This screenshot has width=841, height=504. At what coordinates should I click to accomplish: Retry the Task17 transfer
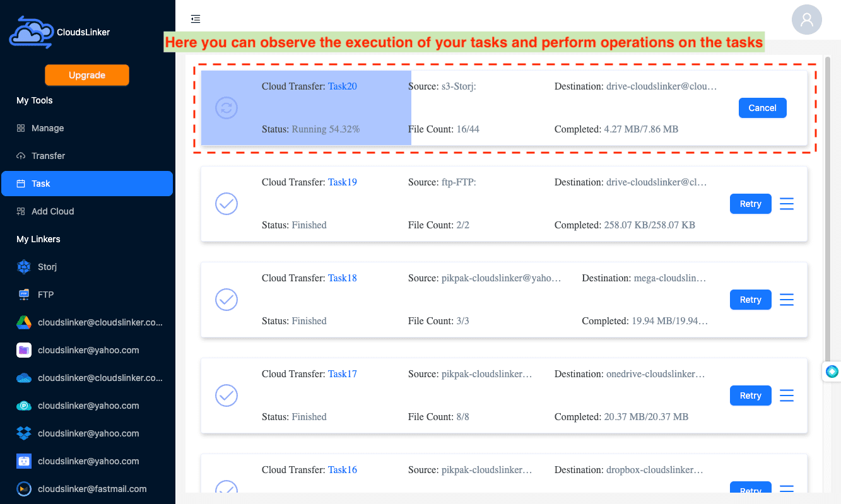coord(751,396)
